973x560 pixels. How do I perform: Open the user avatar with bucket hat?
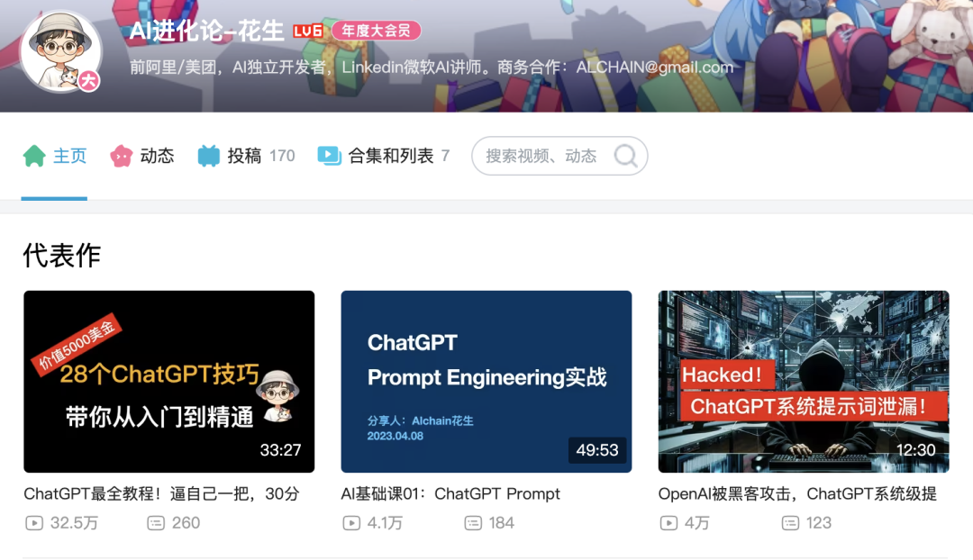click(61, 51)
